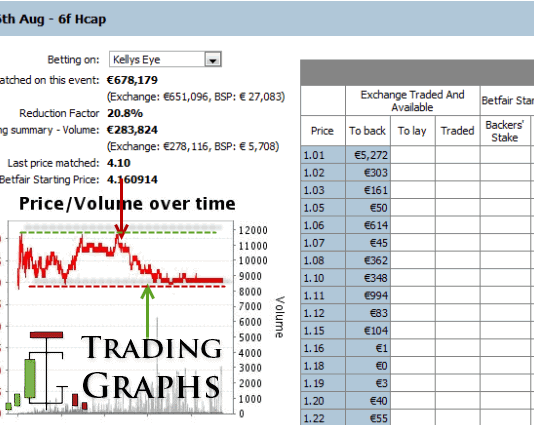Select price row 1.19

pos(323,383)
